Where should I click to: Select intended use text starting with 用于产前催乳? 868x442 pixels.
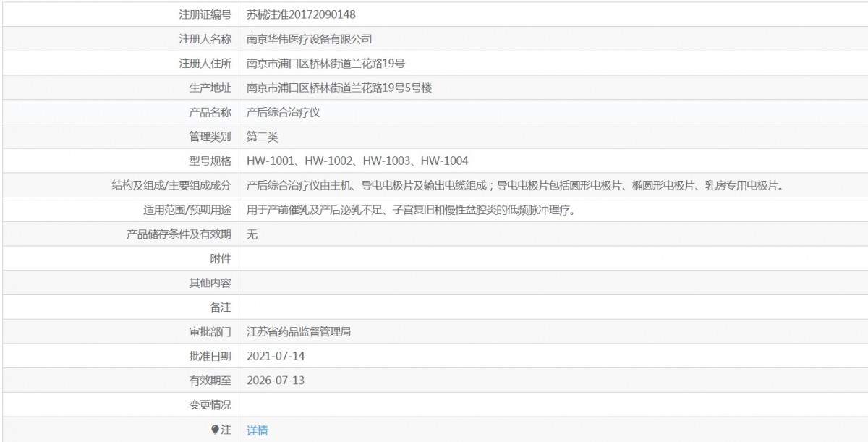tap(412, 211)
